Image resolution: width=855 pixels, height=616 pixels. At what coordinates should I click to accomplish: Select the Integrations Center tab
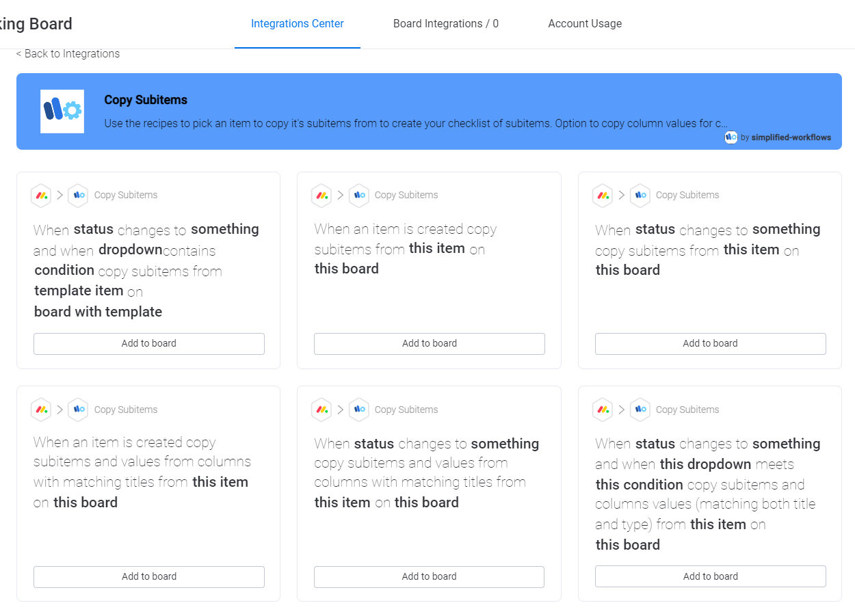(297, 23)
